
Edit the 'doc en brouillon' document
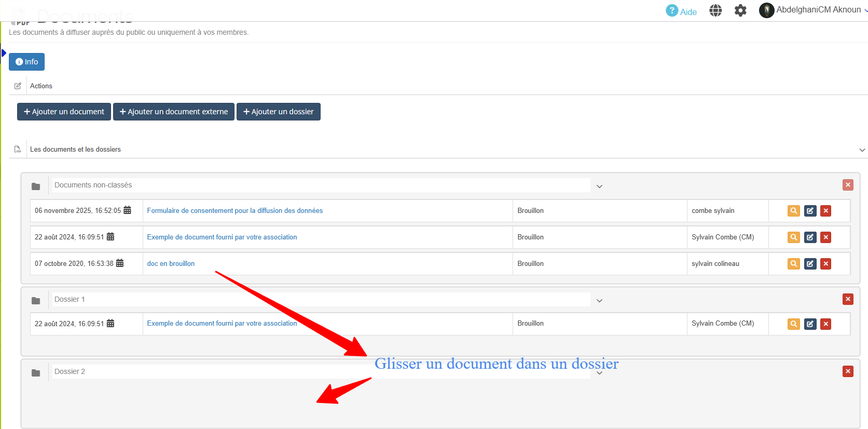point(810,264)
